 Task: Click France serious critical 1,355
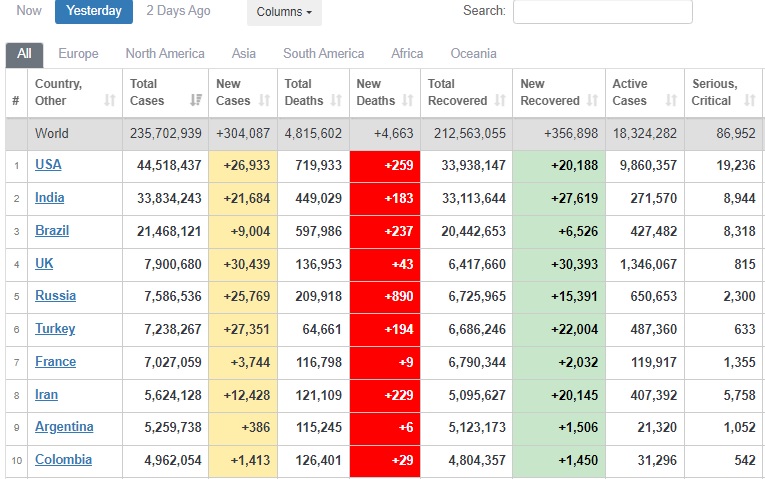point(740,362)
